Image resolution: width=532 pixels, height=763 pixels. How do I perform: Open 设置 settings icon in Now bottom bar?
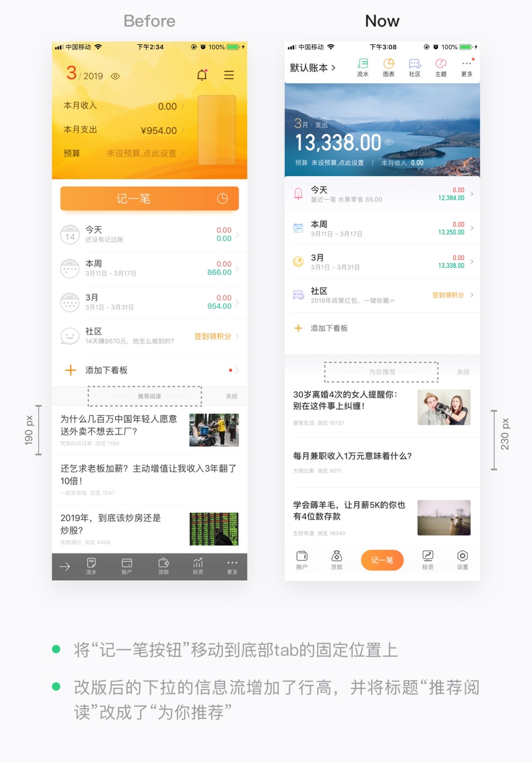pyautogui.click(x=462, y=560)
